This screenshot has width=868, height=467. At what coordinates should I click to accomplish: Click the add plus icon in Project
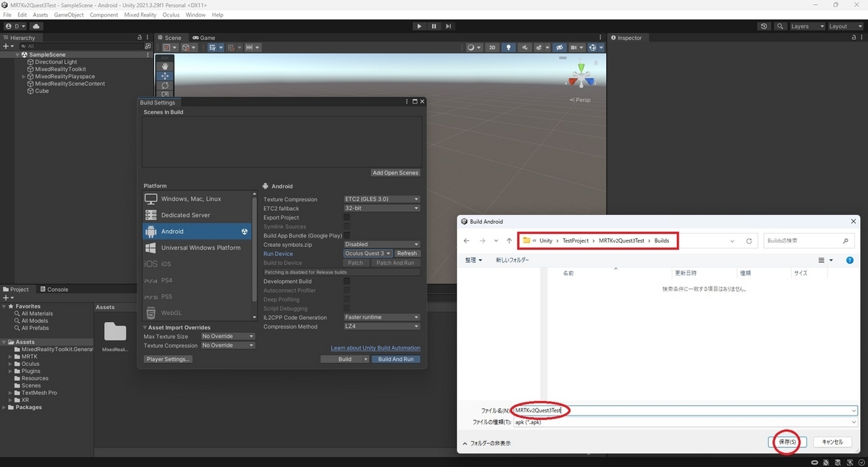(7, 298)
